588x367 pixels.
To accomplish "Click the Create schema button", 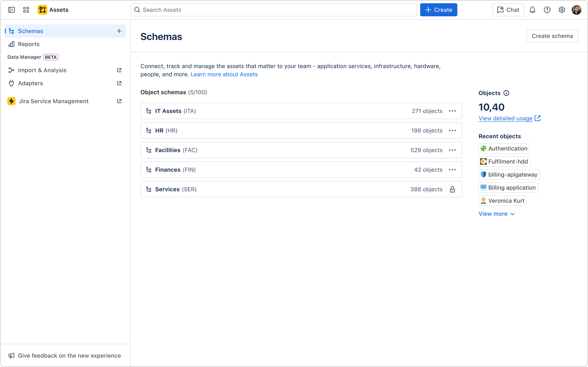I will 552,36.
